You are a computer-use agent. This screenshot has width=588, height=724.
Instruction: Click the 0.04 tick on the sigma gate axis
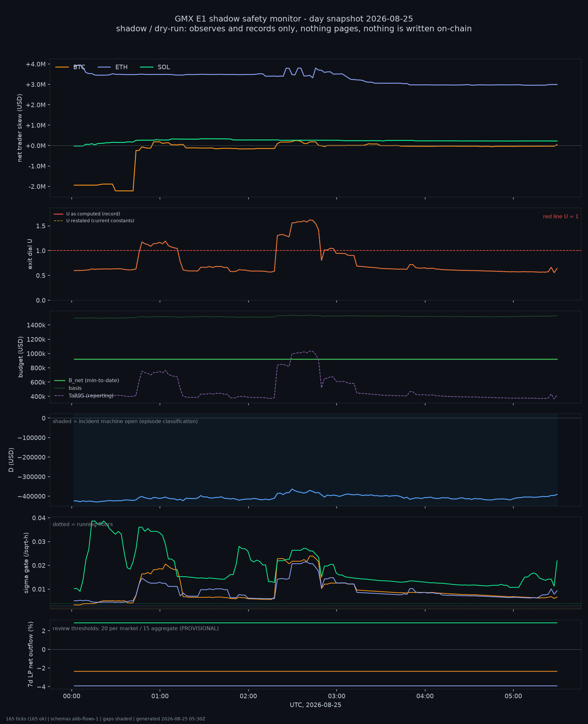click(39, 518)
